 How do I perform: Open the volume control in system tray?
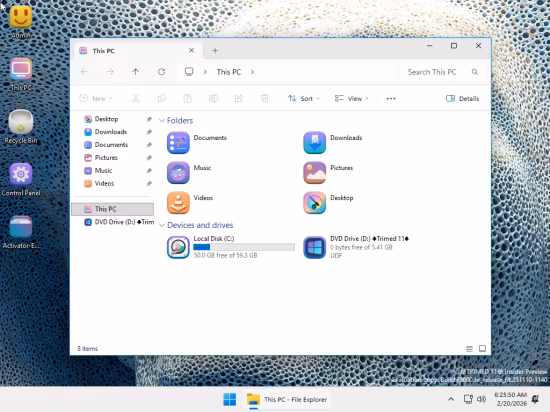pyautogui.click(x=482, y=399)
